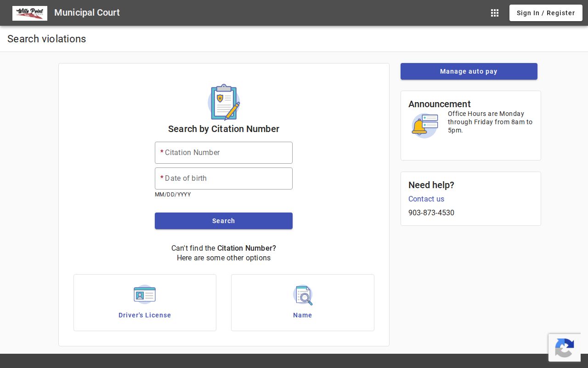Click the MM/DD/YYYY format hint
The height and width of the screenshot is (368, 588).
[173, 195]
